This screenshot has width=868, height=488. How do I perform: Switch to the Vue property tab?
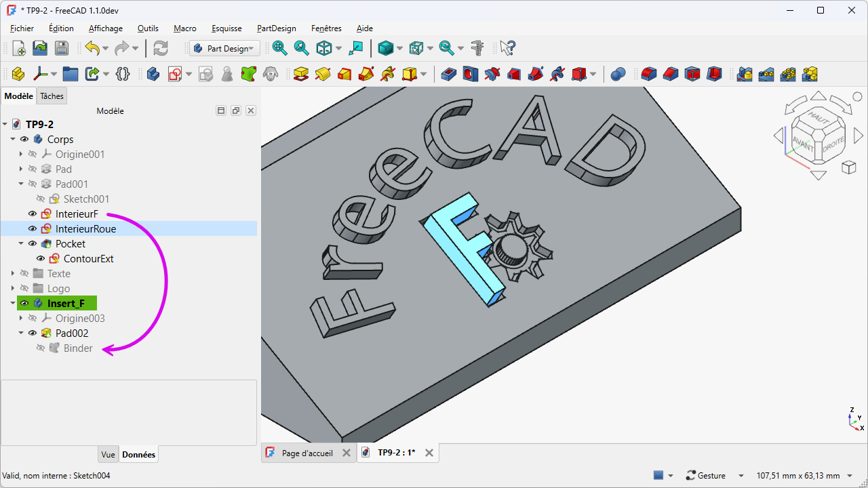(108, 455)
